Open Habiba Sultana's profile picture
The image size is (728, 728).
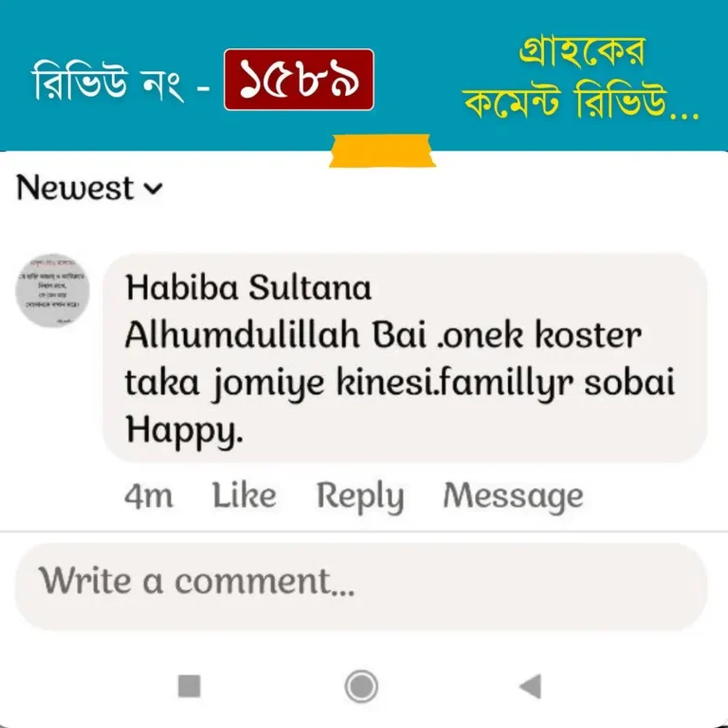click(52, 290)
